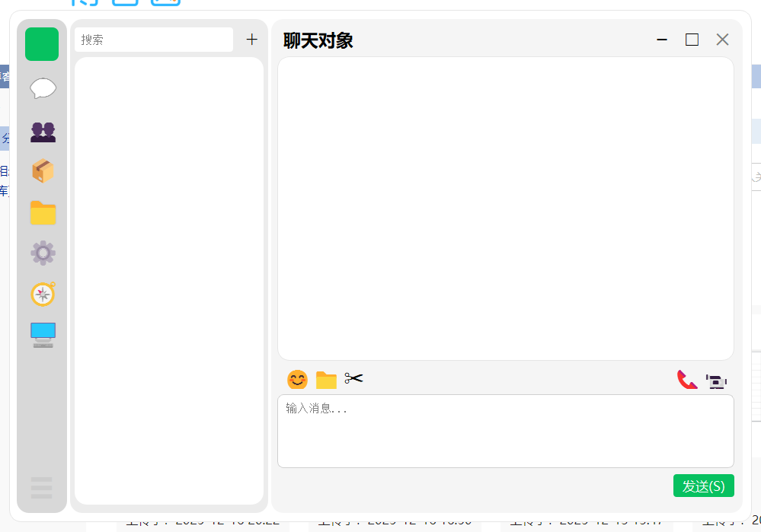Start a video call using the camera icon
The height and width of the screenshot is (532, 761).
(x=716, y=381)
